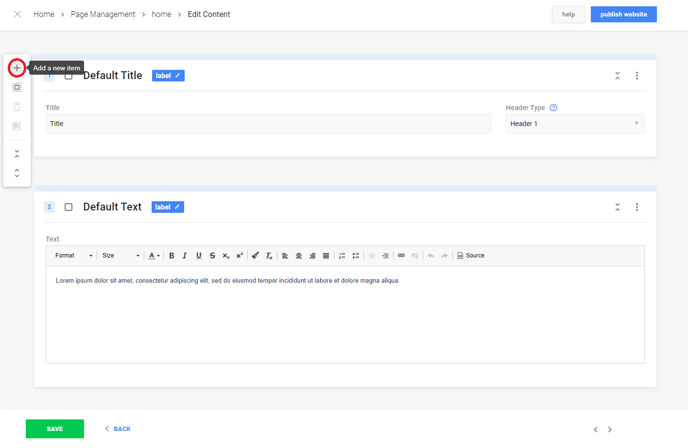
Task: Click the plus icon to add a new item
Action: point(17,68)
